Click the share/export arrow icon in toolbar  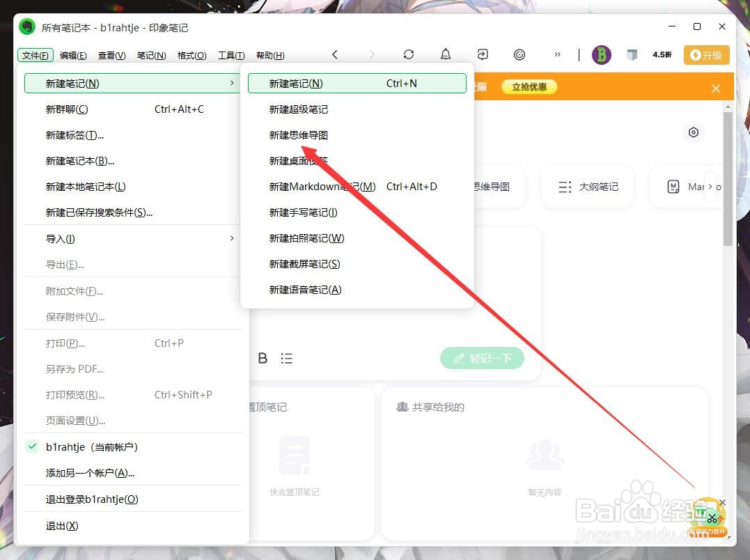click(x=483, y=54)
